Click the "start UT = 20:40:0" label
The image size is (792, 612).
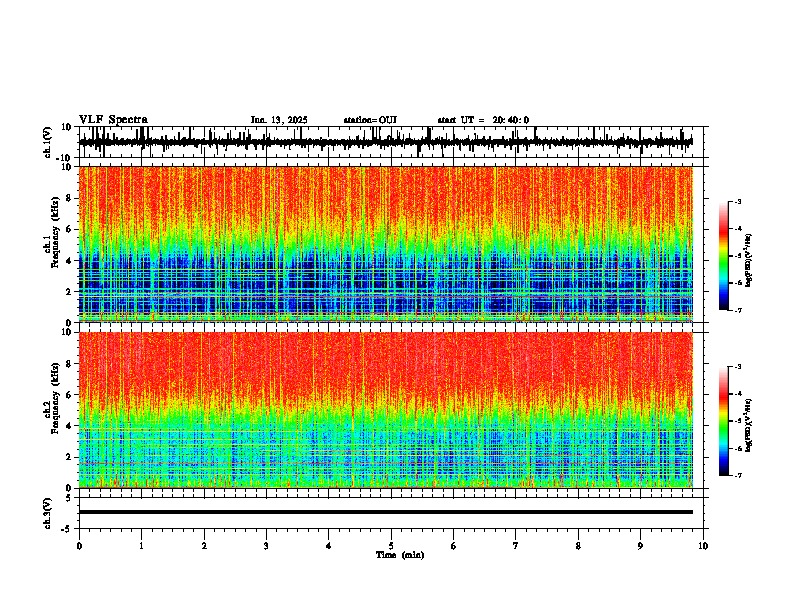pyautogui.click(x=483, y=120)
